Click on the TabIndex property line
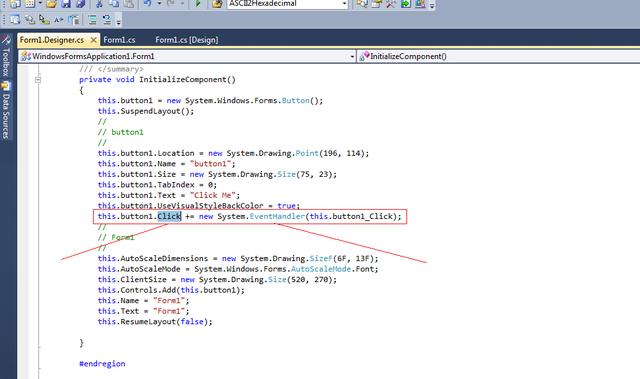The height and width of the screenshot is (379, 640). 157,185
